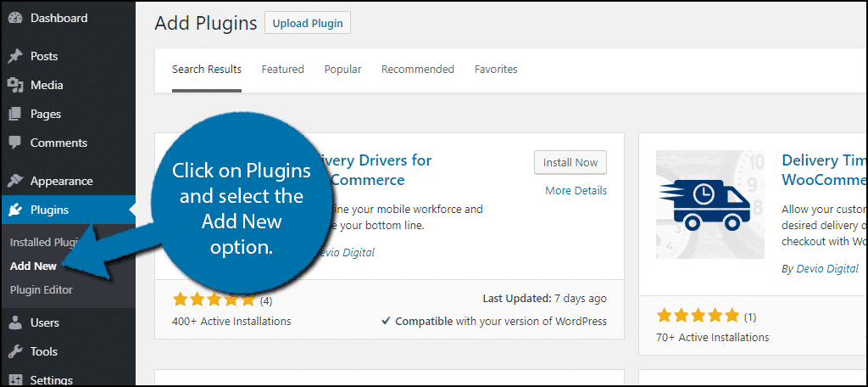The height and width of the screenshot is (387, 868).
Task: Choose Add New under Plugins
Action: 34,266
